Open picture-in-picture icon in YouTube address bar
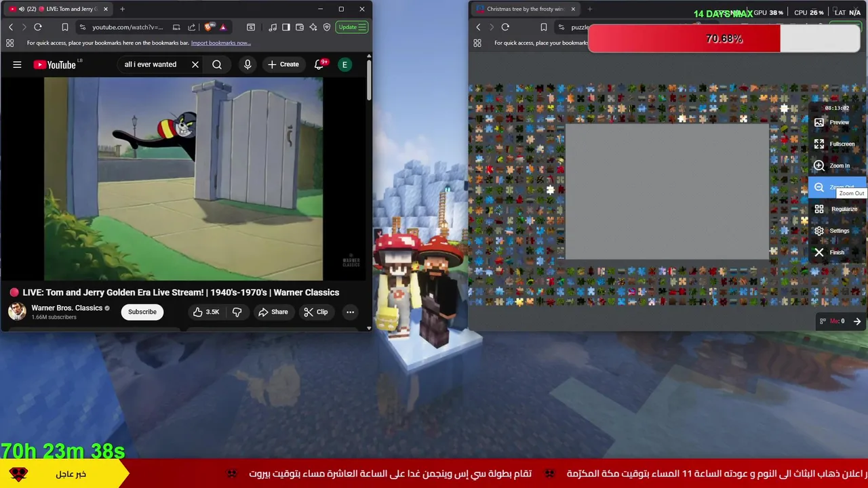The width and height of the screenshot is (868, 488). pos(176,27)
